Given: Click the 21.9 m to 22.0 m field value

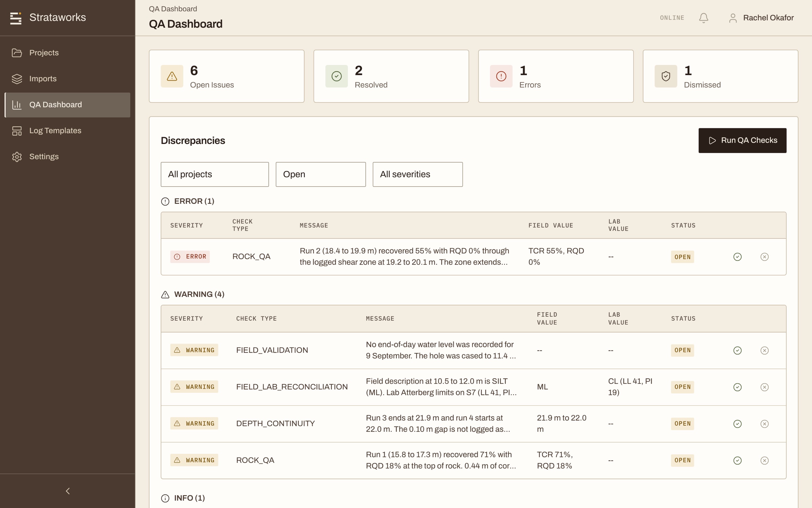Looking at the screenshot, I should [562, 424].
